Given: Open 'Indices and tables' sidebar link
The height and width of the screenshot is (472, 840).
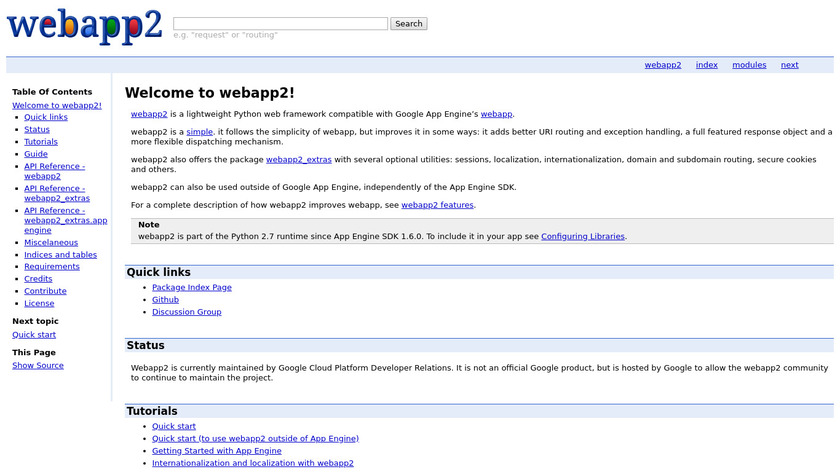Looking at the screenshot, I should click(61, 254).
